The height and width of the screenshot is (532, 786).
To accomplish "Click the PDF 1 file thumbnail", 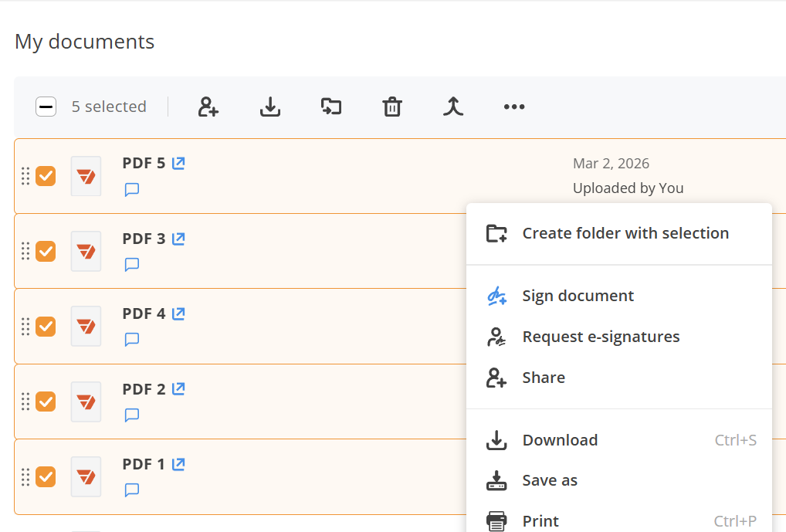I will 86,477.
